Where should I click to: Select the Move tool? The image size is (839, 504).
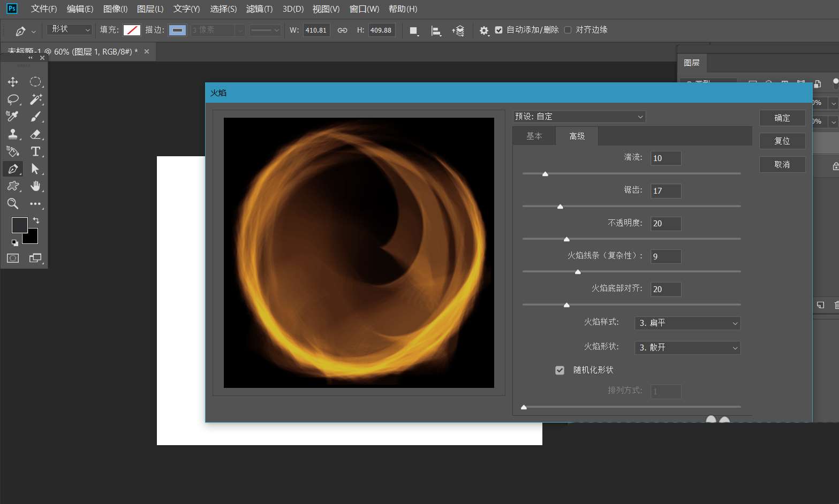13,82
